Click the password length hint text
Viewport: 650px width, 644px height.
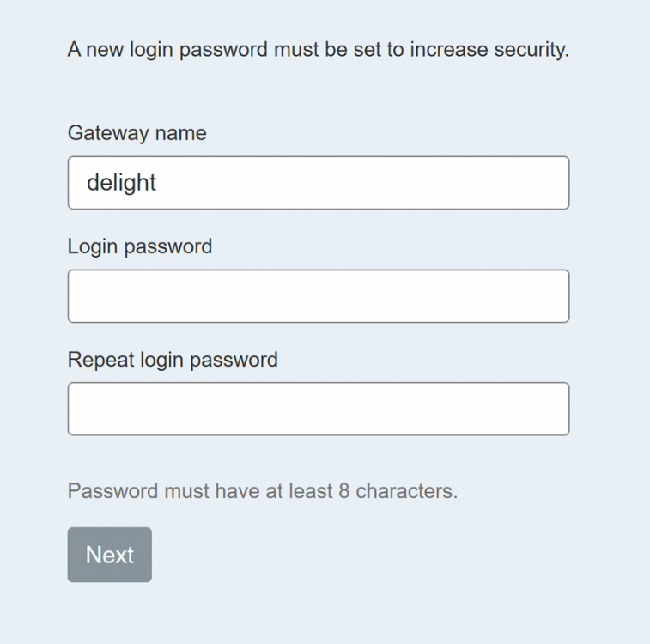[263, 491]
